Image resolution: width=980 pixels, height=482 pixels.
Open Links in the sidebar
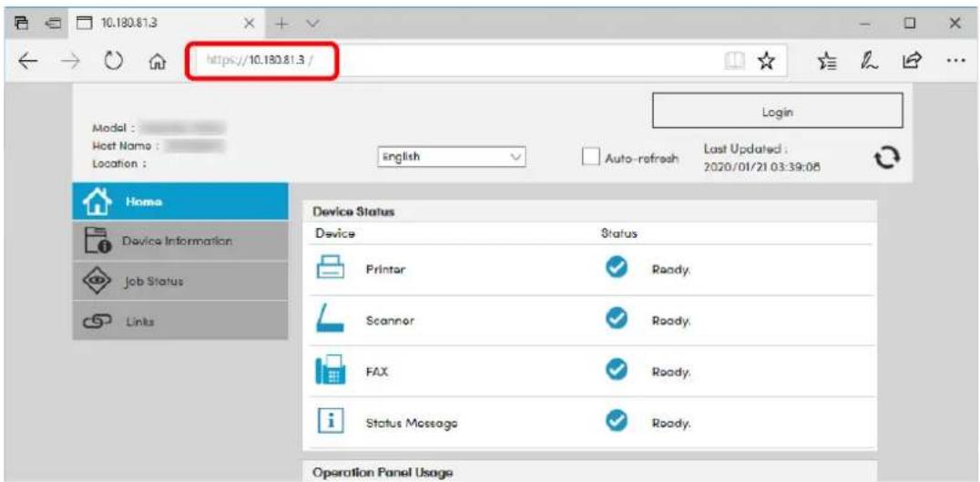[x=180, y=320]
